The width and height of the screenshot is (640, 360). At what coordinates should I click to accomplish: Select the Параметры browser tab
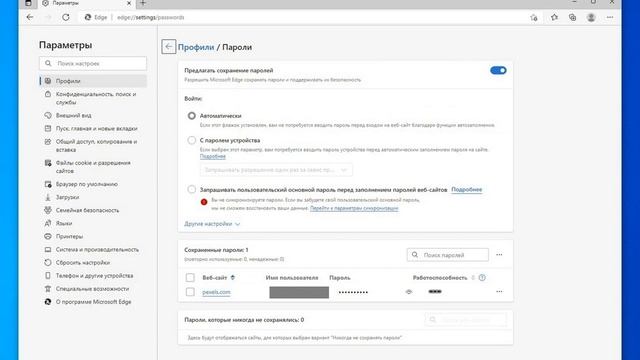tap(86, 3)
